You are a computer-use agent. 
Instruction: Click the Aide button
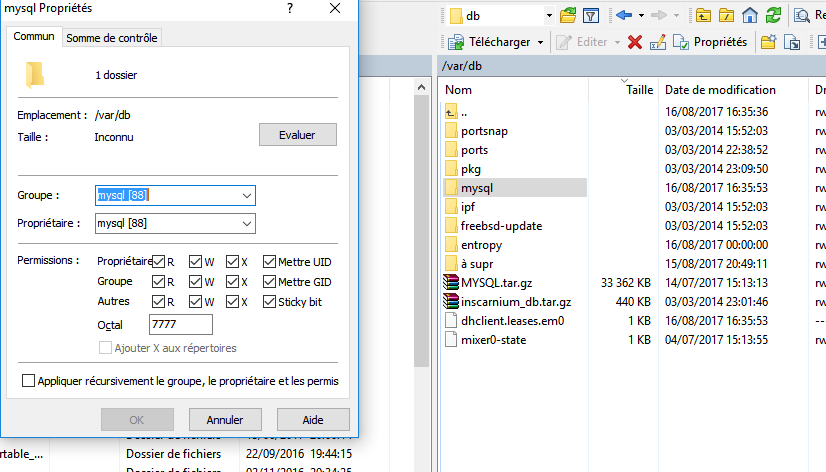313,420
